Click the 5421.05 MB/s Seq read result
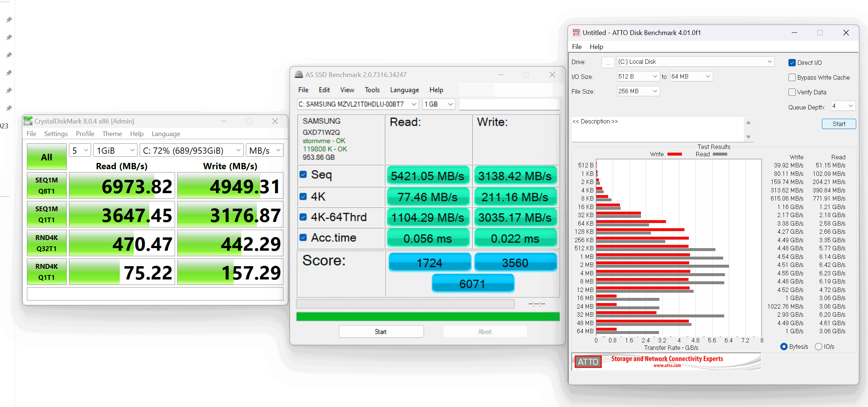This screenshot has height=407, width=868. pos(428,176)
